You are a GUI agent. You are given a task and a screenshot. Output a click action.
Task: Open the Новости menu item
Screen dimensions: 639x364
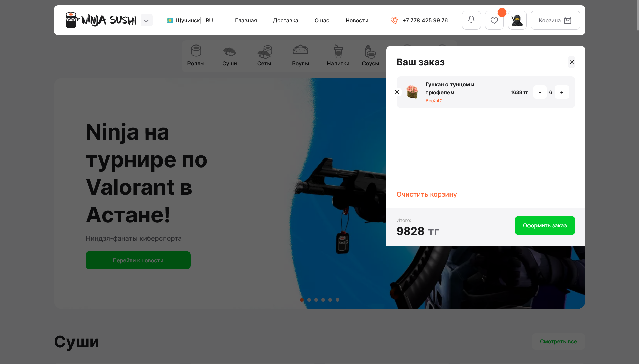click(357, 20)
